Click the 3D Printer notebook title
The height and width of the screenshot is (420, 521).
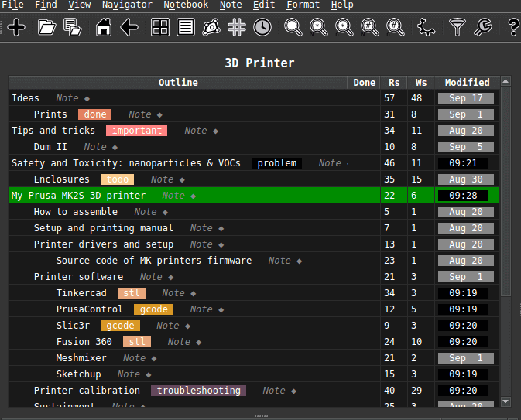tap(259, 63)
